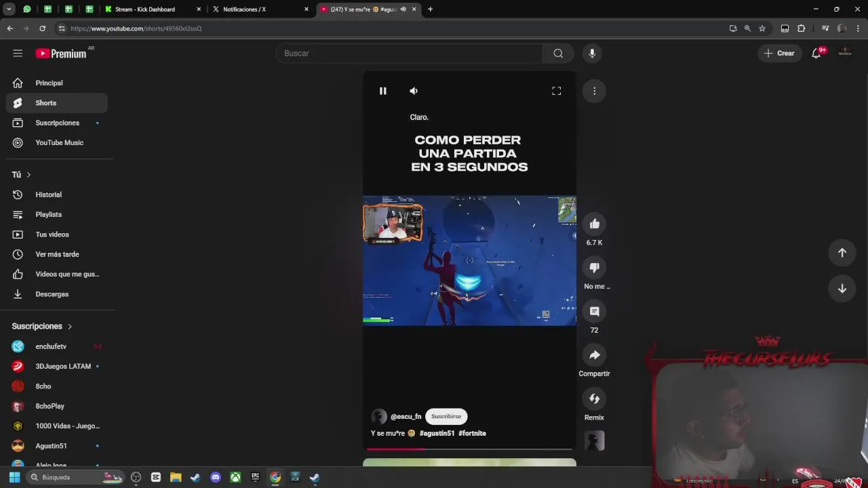This screenshot has width=868, height=488.
Task: Expand the Tú section chevron
Action: [x=28, y=175]
